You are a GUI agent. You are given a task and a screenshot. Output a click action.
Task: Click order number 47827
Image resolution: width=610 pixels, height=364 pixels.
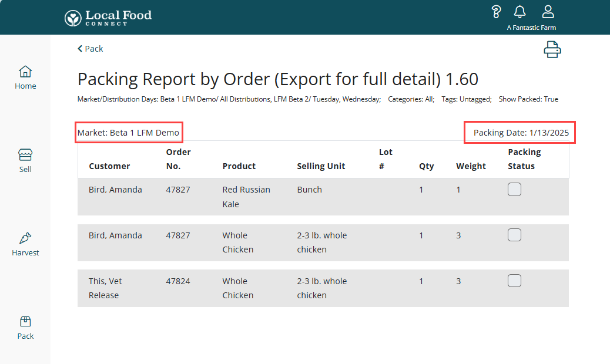click(177, 189)
